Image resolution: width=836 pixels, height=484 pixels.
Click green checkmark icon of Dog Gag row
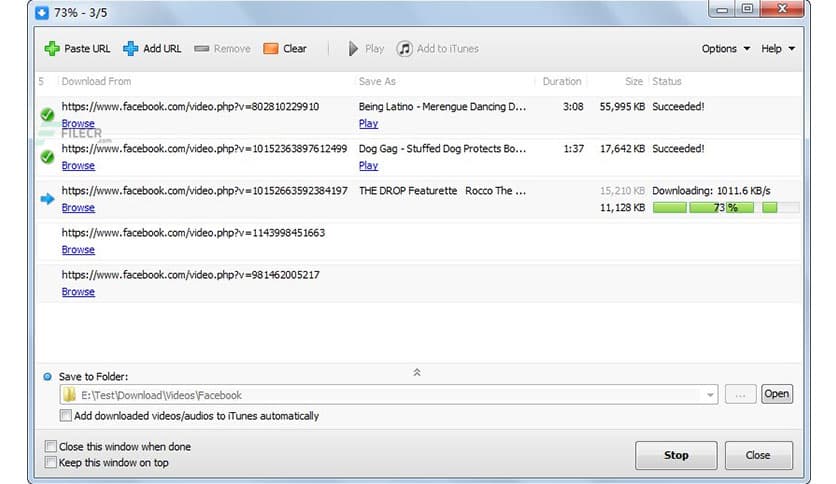point(47,157)
